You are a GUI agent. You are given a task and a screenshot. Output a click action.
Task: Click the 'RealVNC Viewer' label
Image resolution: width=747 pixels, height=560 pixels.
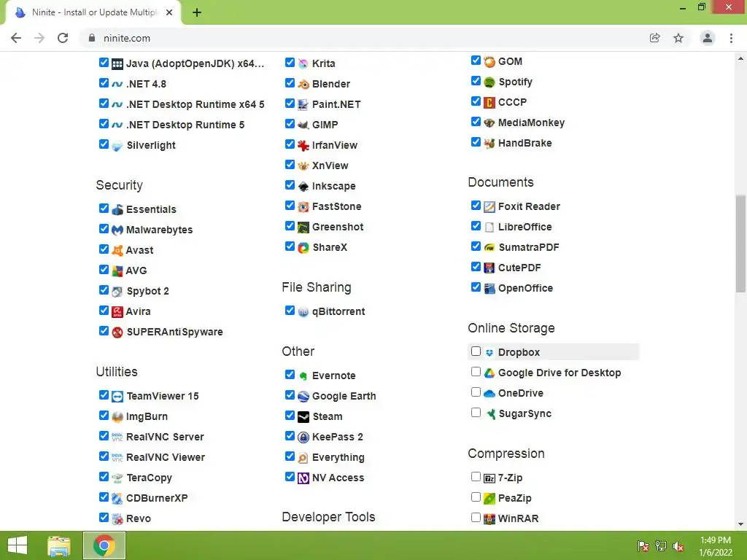click(166, 458)
